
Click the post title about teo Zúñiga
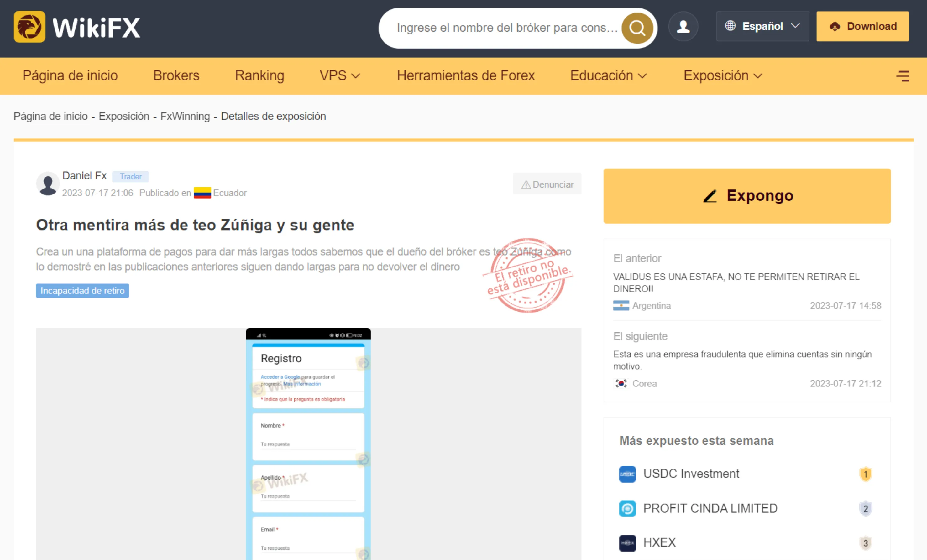coord(195,225)
